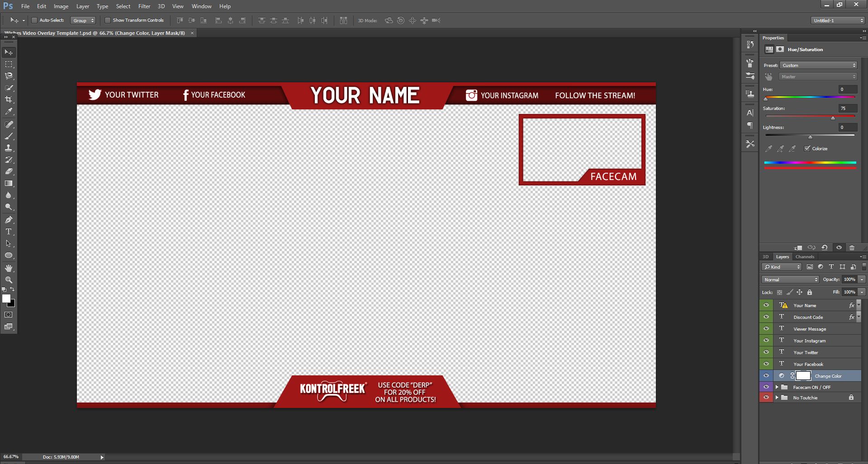The height and width of the screenshot is (464, 868).
Task: Select the Pen tool
Action: (9, 220)
